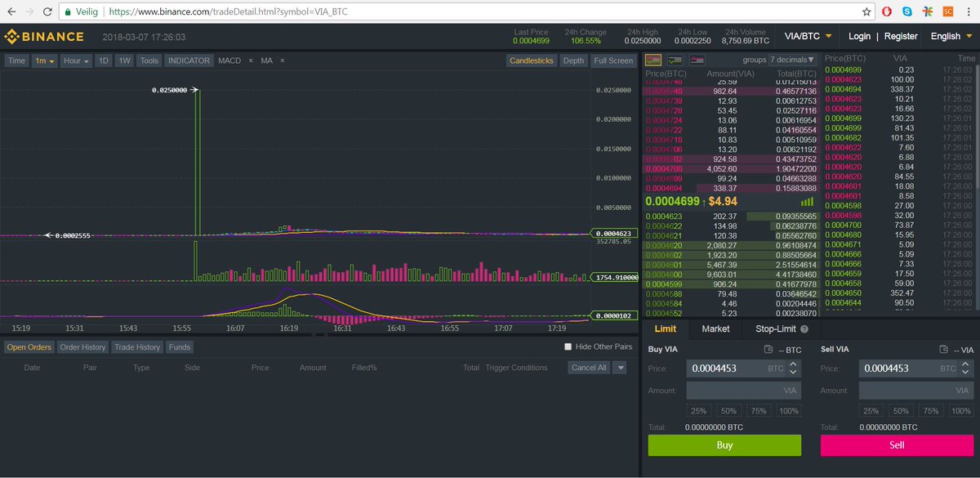Click the Binance logo

click(44, 37)
